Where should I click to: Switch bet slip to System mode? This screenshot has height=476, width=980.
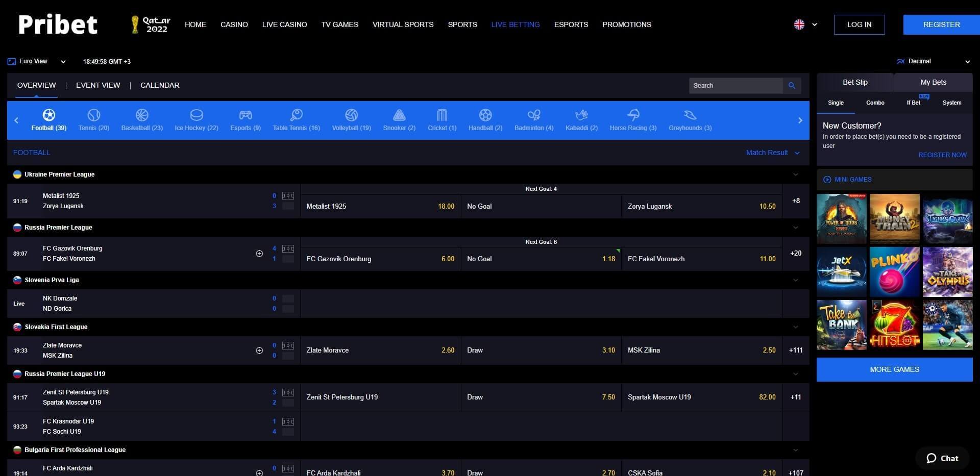click(x=951, y=103)
